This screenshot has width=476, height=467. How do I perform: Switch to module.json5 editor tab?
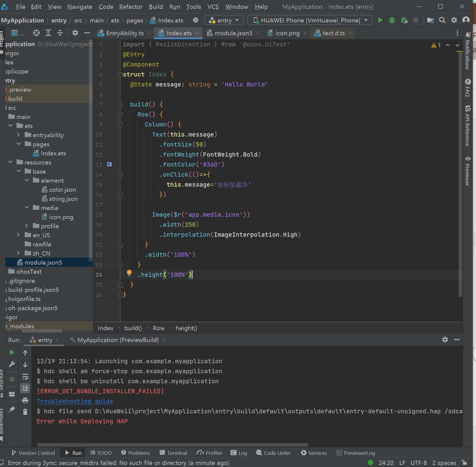pos(234,33)
